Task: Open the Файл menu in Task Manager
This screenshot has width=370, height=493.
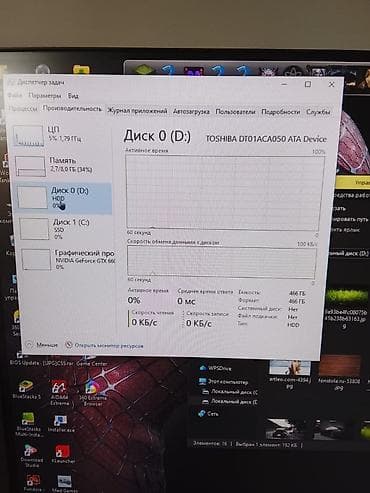Action: (15, 95)
